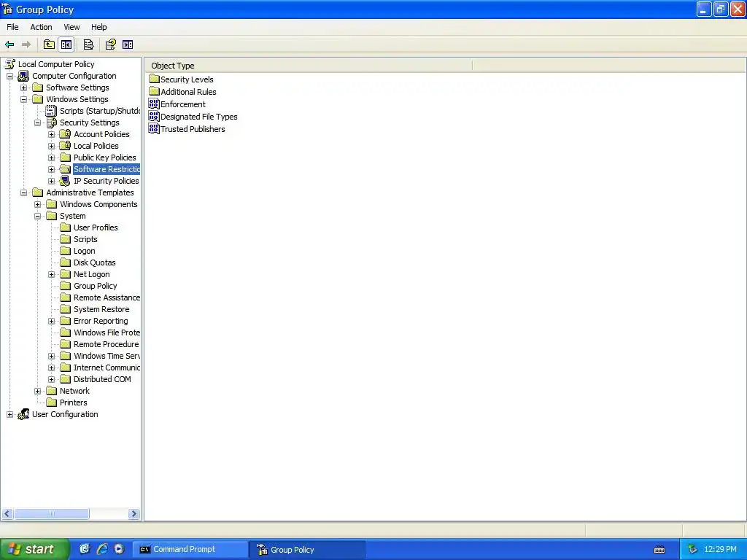This screenshot has width=747, height=560.
Task: Select the Group Policy folder under System
Action: click(96, 286)
